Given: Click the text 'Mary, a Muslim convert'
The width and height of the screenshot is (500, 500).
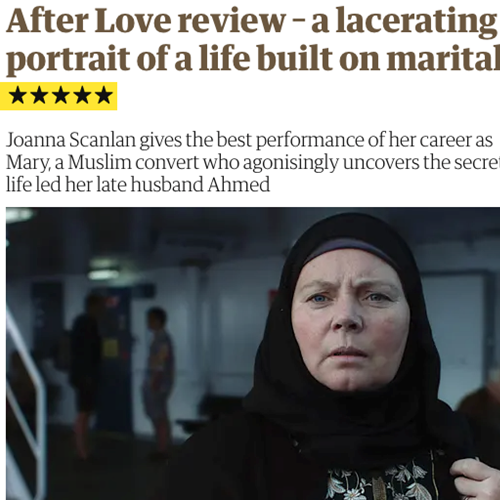Looking at the screenshot, I should click(103, 162).
